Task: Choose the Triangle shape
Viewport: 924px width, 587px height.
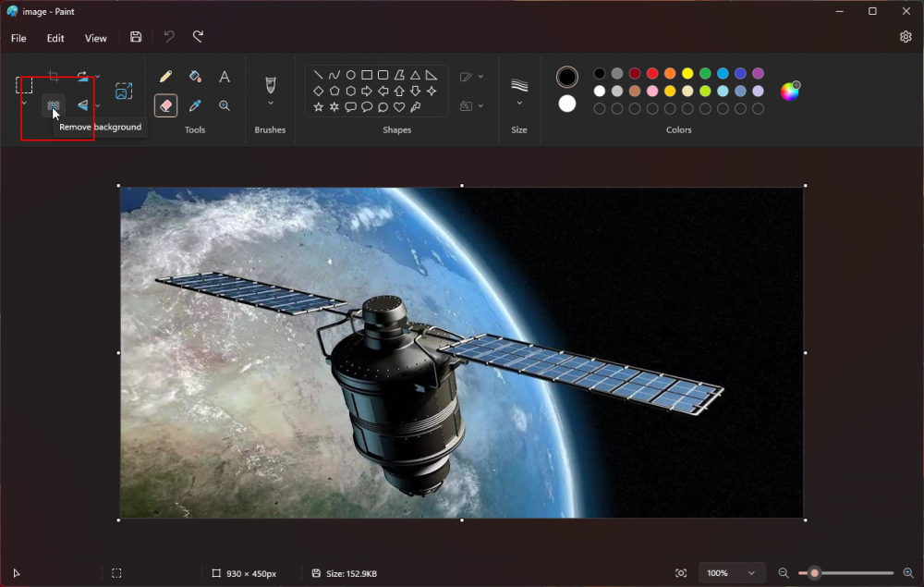Action: [416, 75]
